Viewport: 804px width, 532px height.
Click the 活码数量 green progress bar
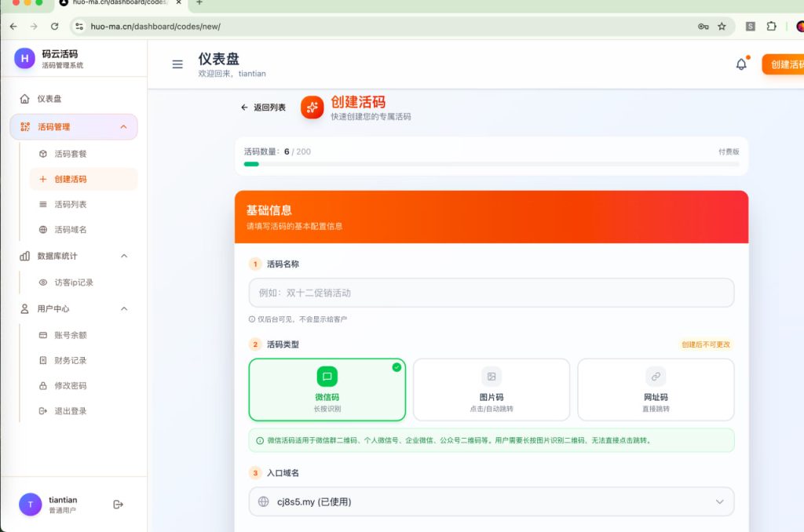click(251, 164)
